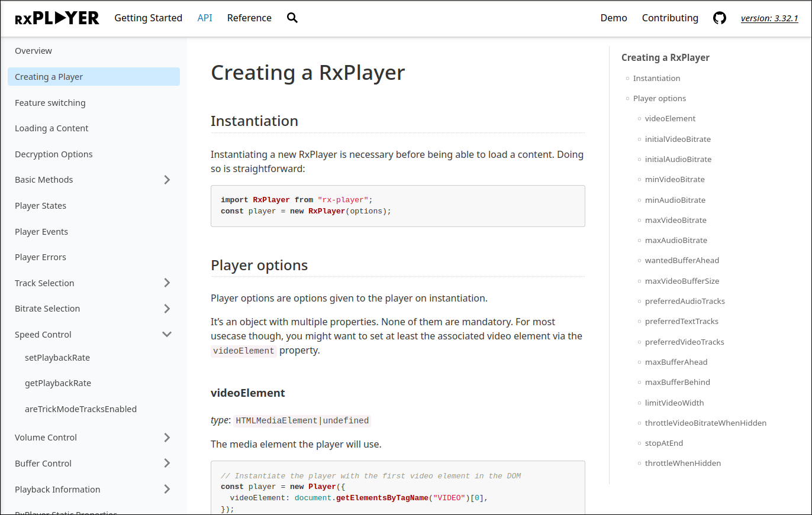Open the Decryption Options page
This screenshot has width=812, height=515.
click(54, 154)
